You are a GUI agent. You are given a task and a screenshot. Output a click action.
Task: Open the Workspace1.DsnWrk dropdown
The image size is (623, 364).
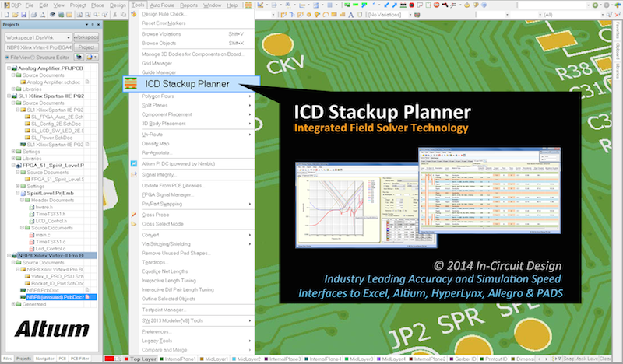(x=69, y=37)
